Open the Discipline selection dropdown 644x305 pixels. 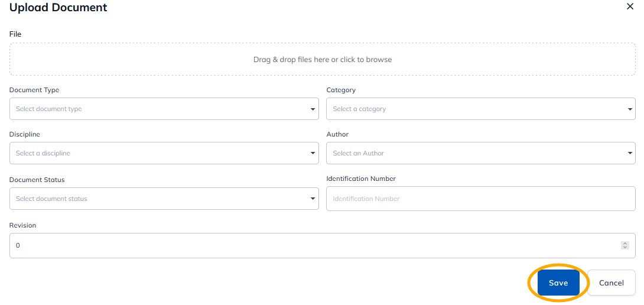pyautogui.click(x=164, y=153)
